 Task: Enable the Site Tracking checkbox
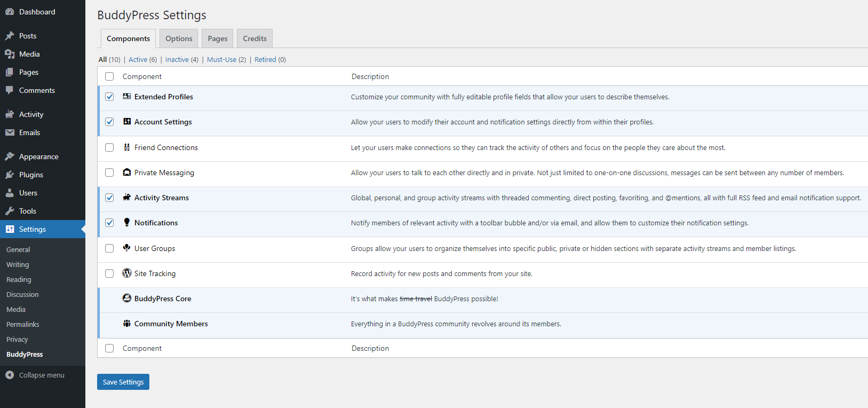(x=109, y=273)
